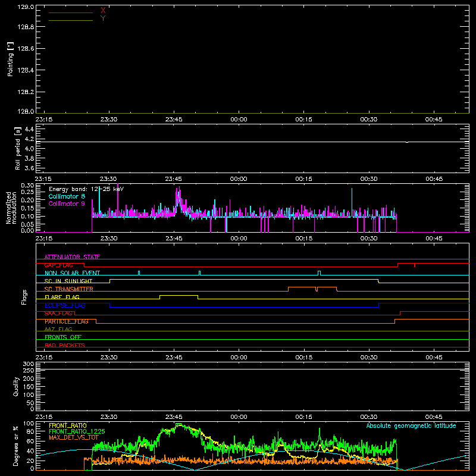Image resolution: width=476 pixels, height=476 pixels.
Task: Click the '4.4' tick on Roll period axis
Action: point(29,129)
